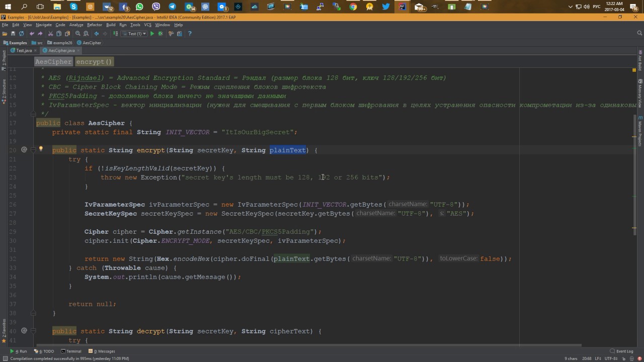Click the Back navigation arrow
The height and width of the screenshot is (362, 644).
point(97,34)
